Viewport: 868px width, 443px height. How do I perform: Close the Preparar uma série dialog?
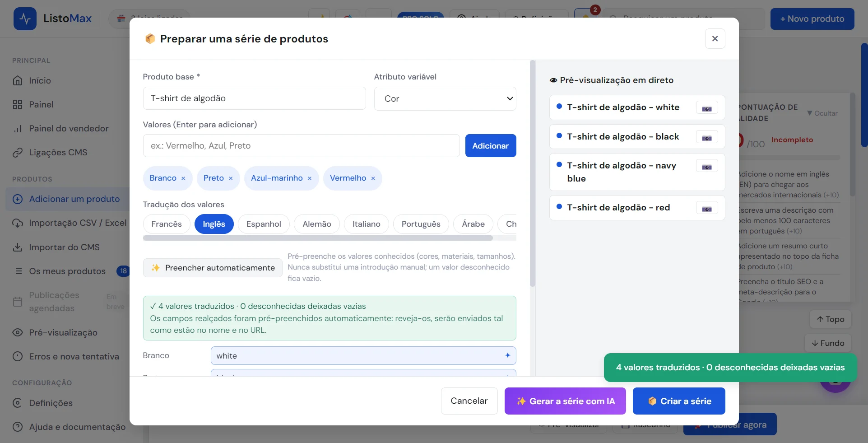click(715, 39)
